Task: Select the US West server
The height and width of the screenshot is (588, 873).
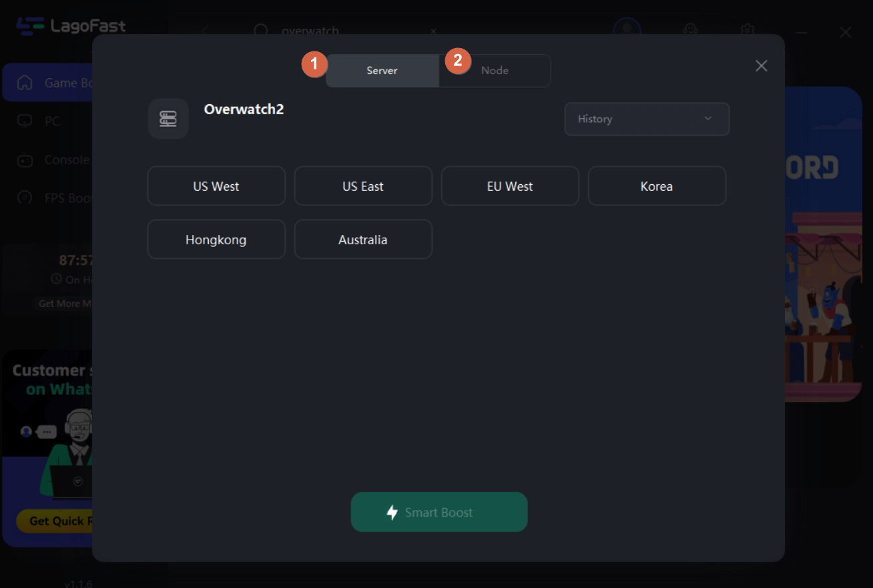Action: click(x=216, y=186)
